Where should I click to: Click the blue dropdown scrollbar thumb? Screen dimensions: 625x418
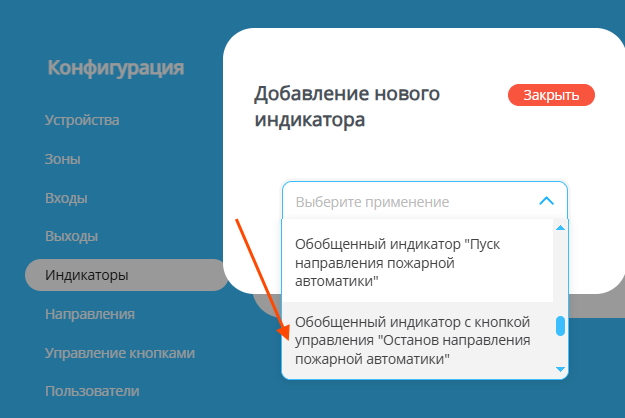click(x=561, y=325)
